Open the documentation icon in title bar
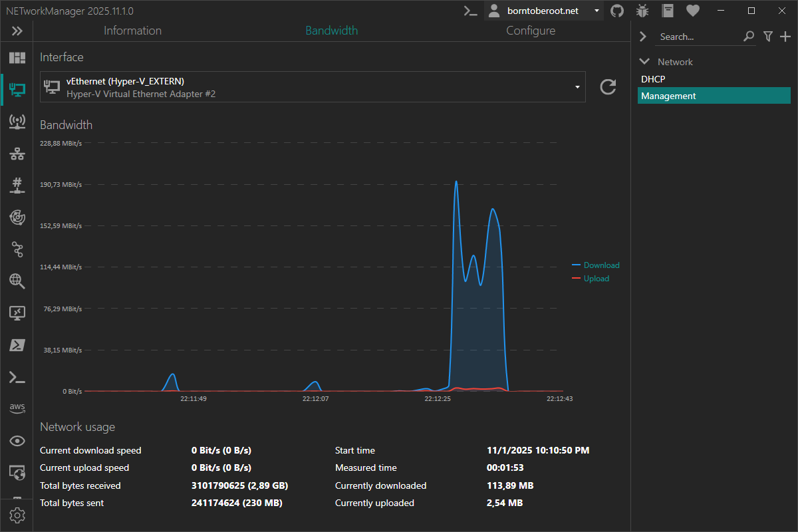The width and height of the screenshot is (798, 532). tap(667, 11)
